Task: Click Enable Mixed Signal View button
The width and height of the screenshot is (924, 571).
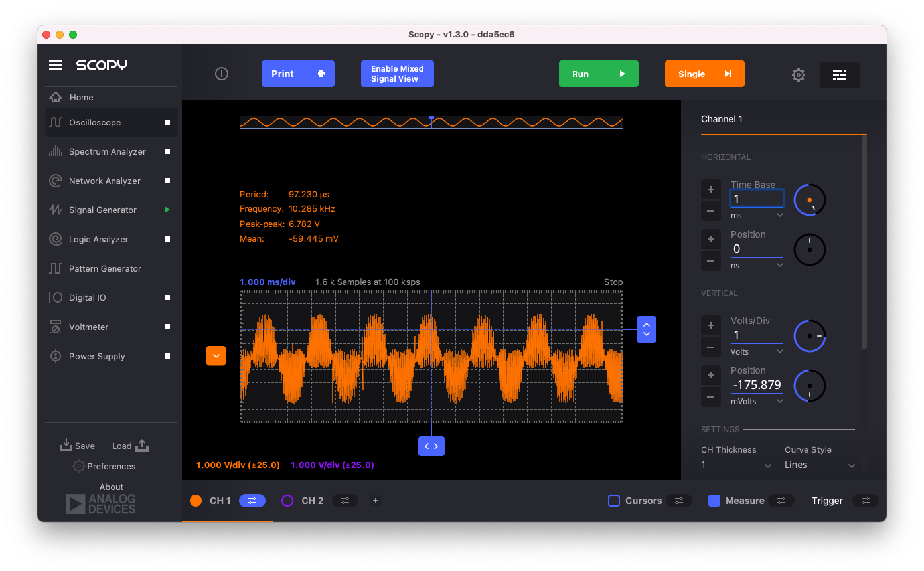Action: (398, 74)
